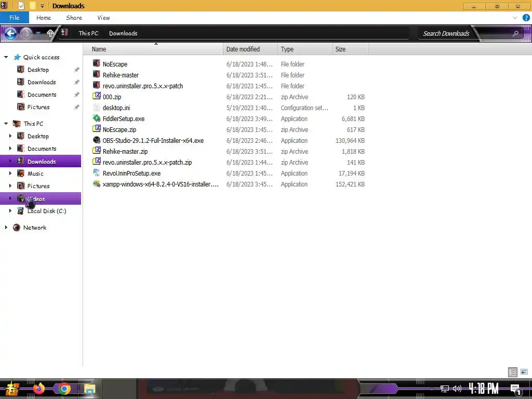Screen dimensions: 532x399
Task: Open Help via blue question mark
Action: click(x=526, y=18)
